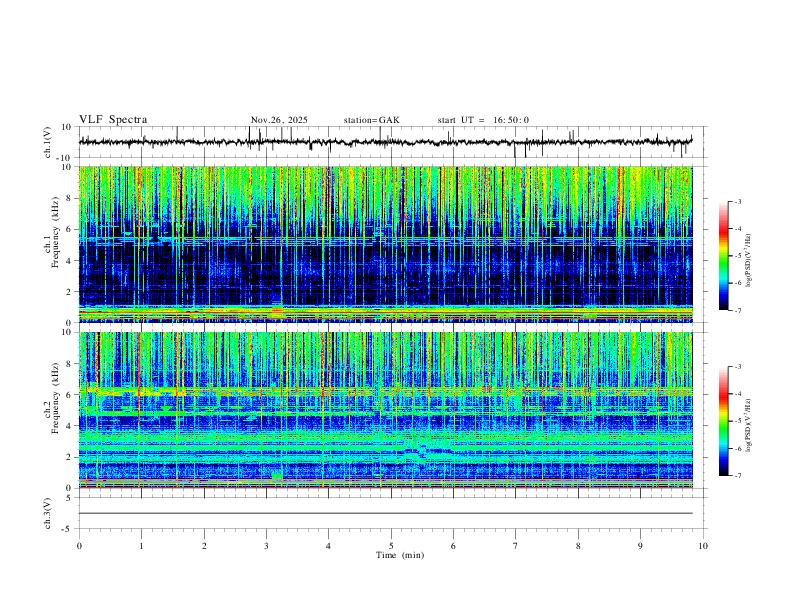Click the "4" kHz tick on the ch.2 axis
Image resolution: width=792 pixels, height=612 pixels.
[70, 426]
